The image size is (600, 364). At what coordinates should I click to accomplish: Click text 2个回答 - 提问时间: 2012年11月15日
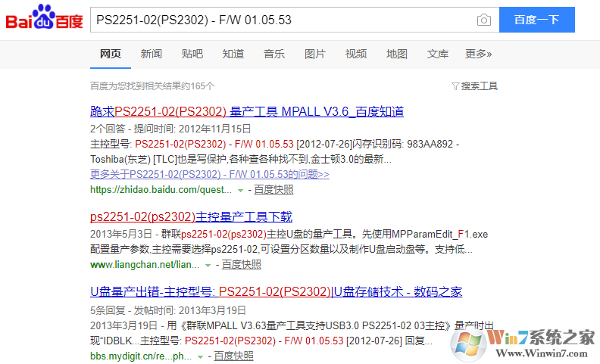170,129
